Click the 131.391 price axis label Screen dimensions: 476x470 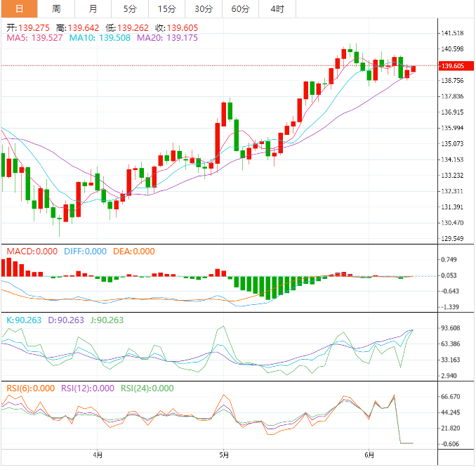pyautogui.click(x=452, y=207)
